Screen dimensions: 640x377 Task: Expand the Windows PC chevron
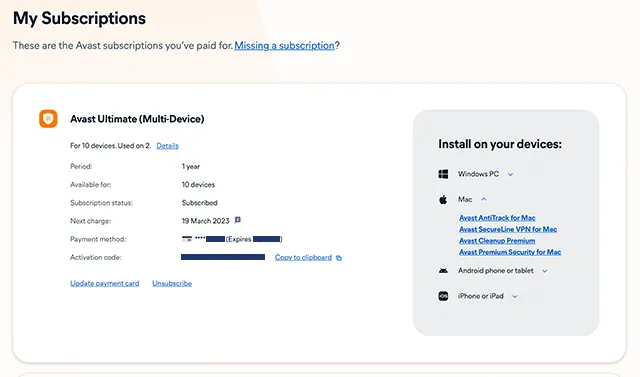coord(510,175)
